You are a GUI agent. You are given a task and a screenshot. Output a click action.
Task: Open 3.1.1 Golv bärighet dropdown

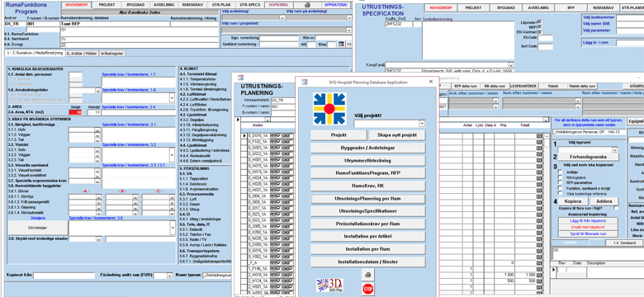(x=97, y=130)
